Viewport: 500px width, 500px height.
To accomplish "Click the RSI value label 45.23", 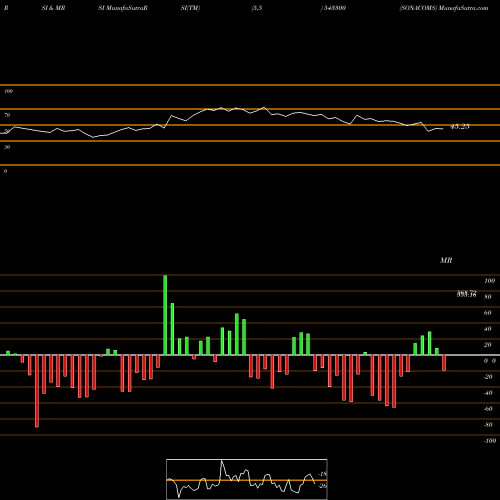I will [x=460, y=127].
